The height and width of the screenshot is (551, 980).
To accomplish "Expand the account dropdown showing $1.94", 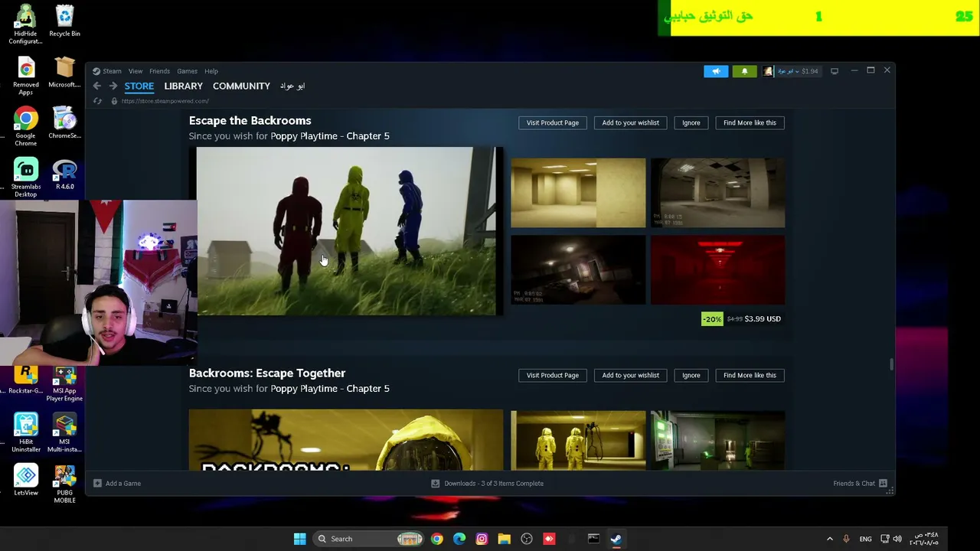I will (798, 71).
